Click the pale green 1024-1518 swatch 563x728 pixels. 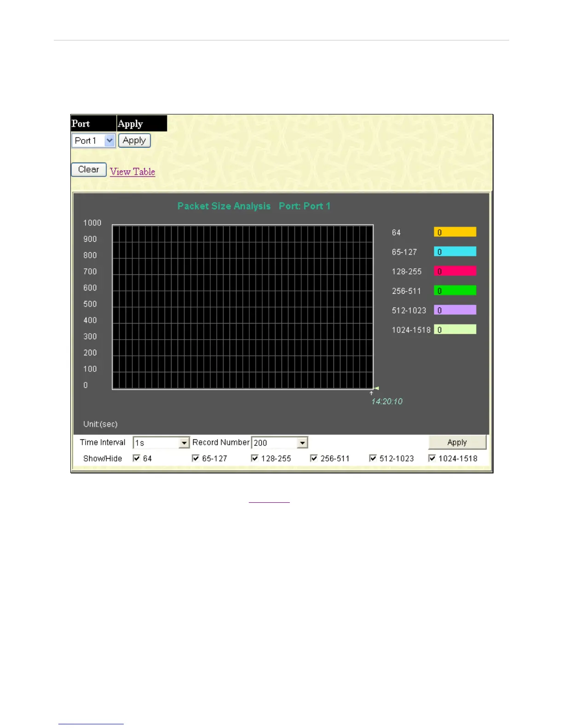click(455, 330)
